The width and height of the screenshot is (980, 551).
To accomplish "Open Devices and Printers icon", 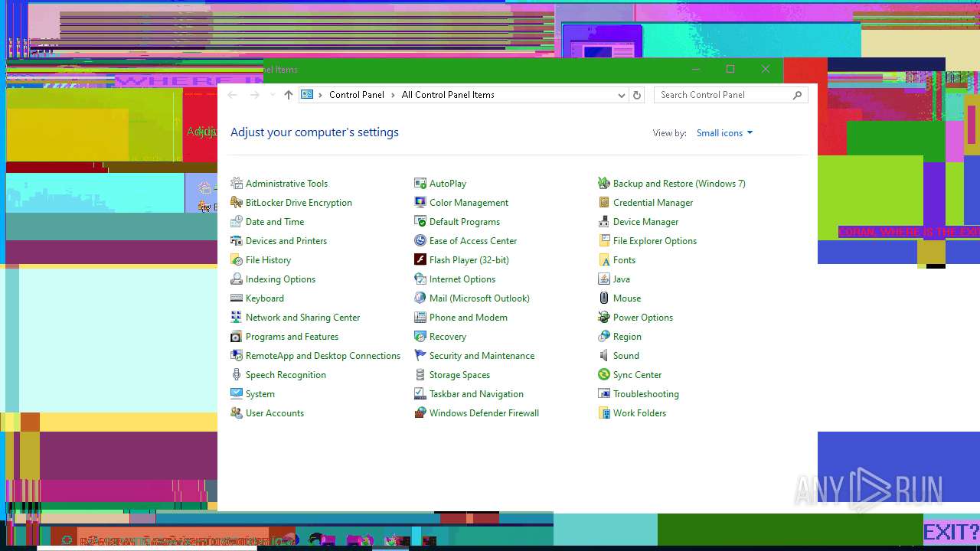I will point(237,241).
